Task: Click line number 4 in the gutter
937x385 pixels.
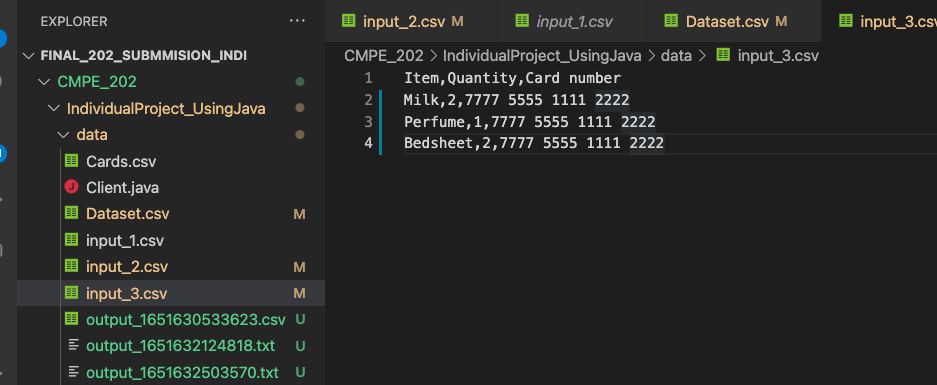Action: tap(368, 143)
